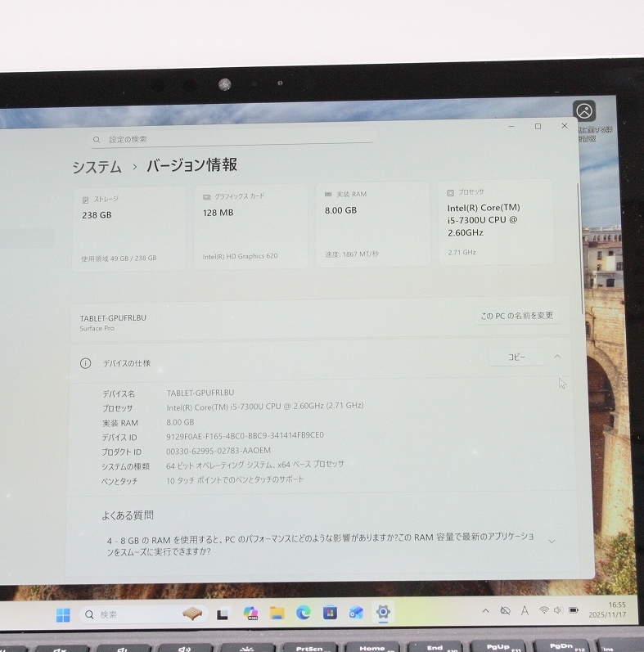Open the Windows Start menu

click(63, 615)
